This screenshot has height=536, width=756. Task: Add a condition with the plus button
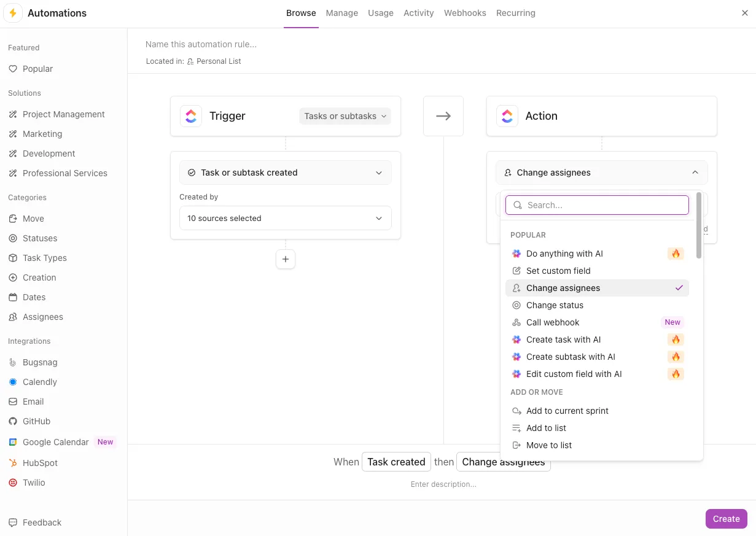click(x=286, y=259)
